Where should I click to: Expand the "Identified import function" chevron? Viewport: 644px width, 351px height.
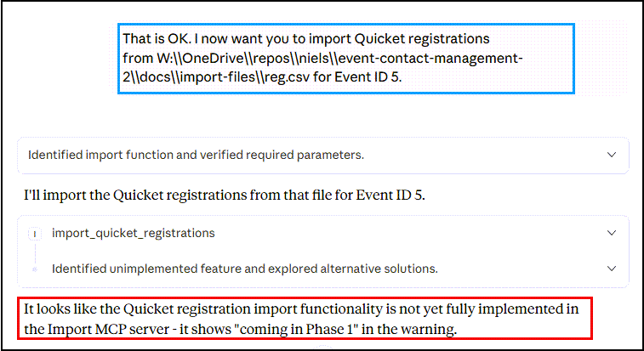611,156
